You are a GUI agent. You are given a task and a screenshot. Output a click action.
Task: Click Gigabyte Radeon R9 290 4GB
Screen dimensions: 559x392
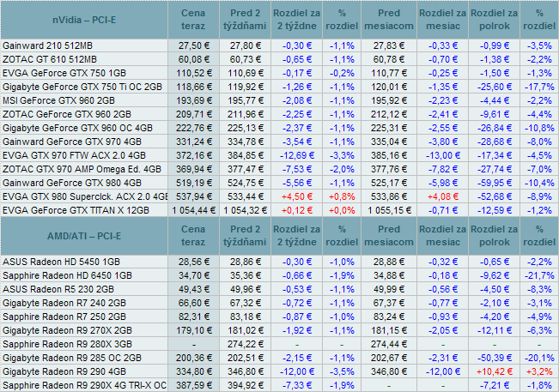click(64, 371)
